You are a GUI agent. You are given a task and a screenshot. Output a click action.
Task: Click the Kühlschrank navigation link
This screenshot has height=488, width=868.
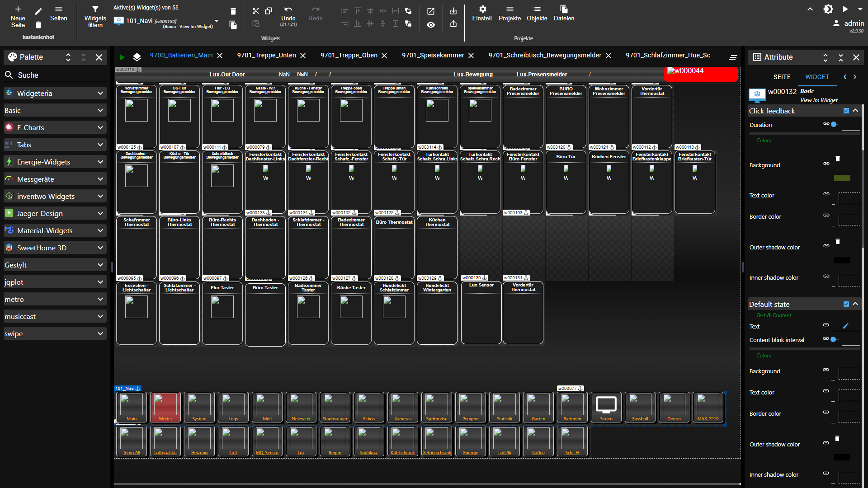pyautogui.click(x=403, y=453)
